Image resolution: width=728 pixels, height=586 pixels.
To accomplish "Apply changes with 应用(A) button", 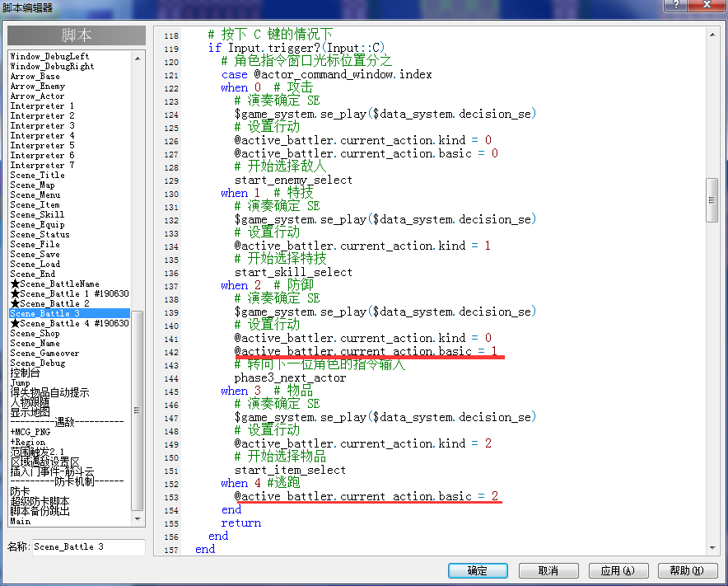I will pos(618,570).
